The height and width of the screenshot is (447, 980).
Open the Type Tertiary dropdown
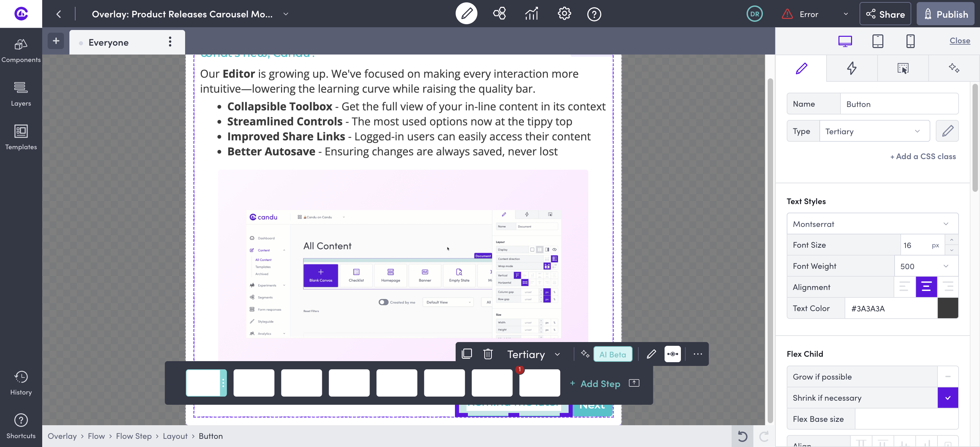coord(874,132)
